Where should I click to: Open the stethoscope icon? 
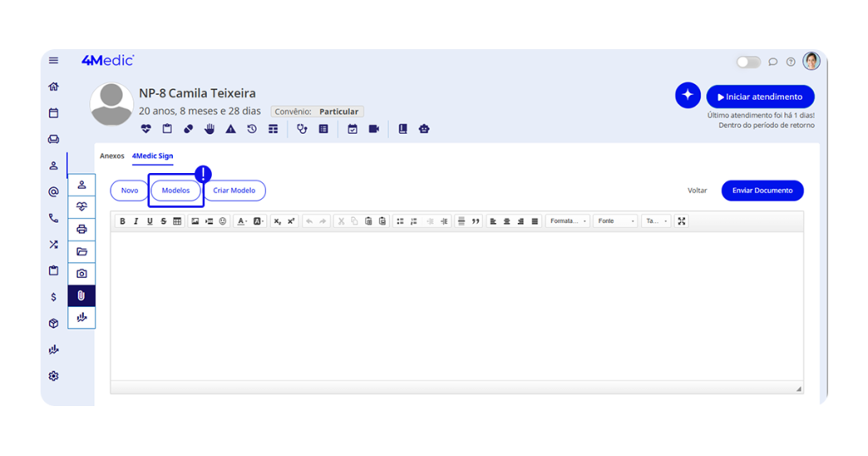click(302, 129)
